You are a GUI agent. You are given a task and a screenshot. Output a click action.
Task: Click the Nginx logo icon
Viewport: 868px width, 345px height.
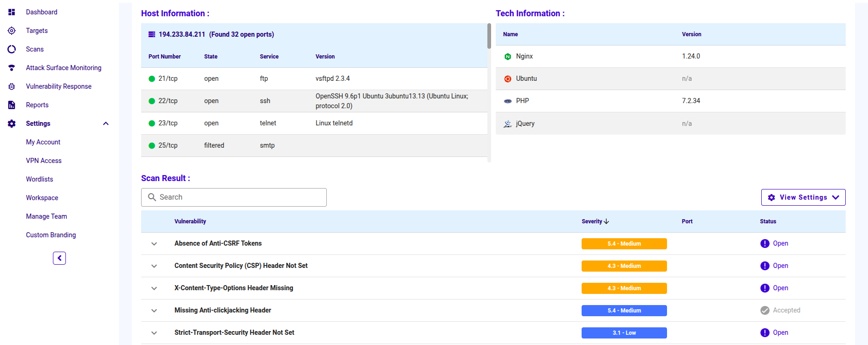point(507,57)
